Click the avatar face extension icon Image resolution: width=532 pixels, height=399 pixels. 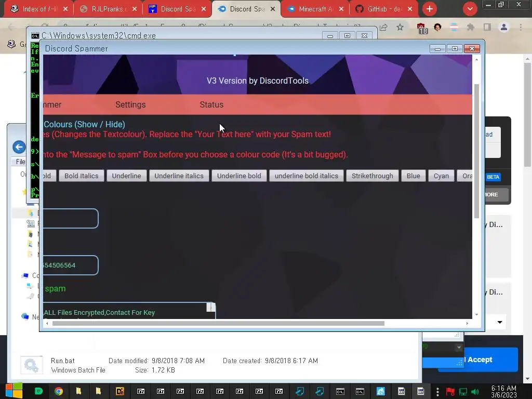click(437, 27)
